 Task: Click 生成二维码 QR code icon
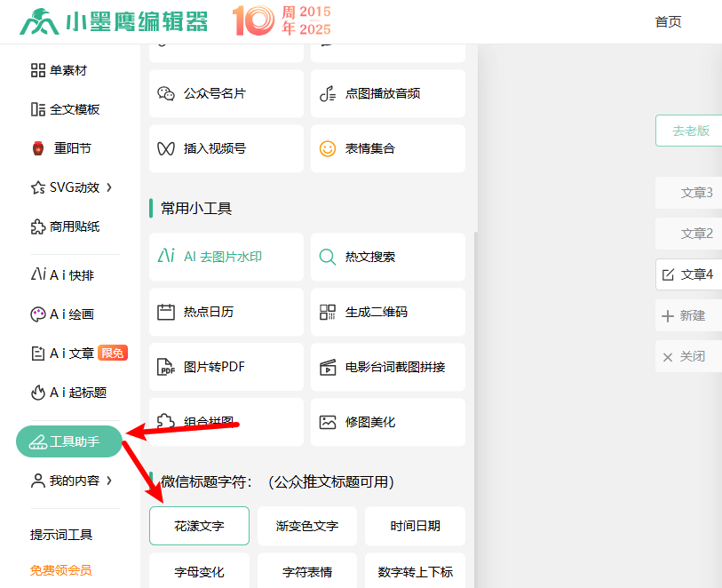[328, 312]
